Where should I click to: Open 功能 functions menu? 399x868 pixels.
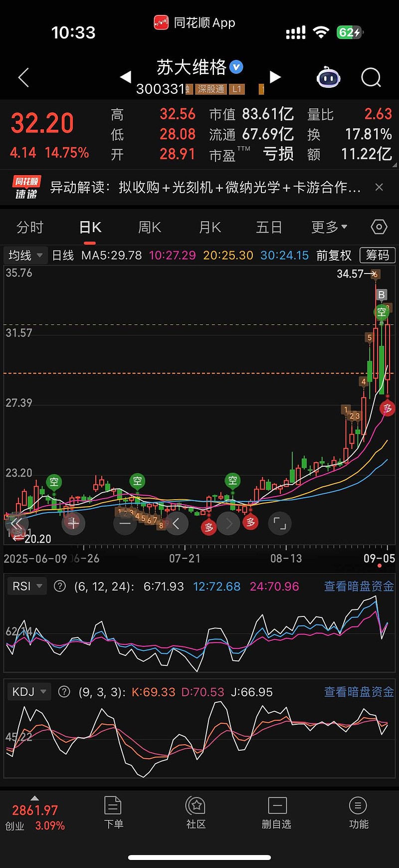pos(358,813)
